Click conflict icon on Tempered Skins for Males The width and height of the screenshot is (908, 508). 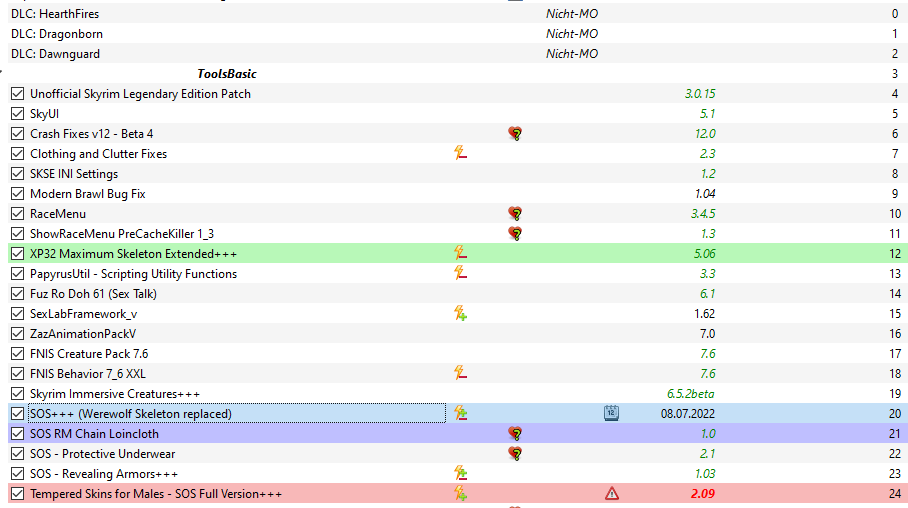(460, 494)
